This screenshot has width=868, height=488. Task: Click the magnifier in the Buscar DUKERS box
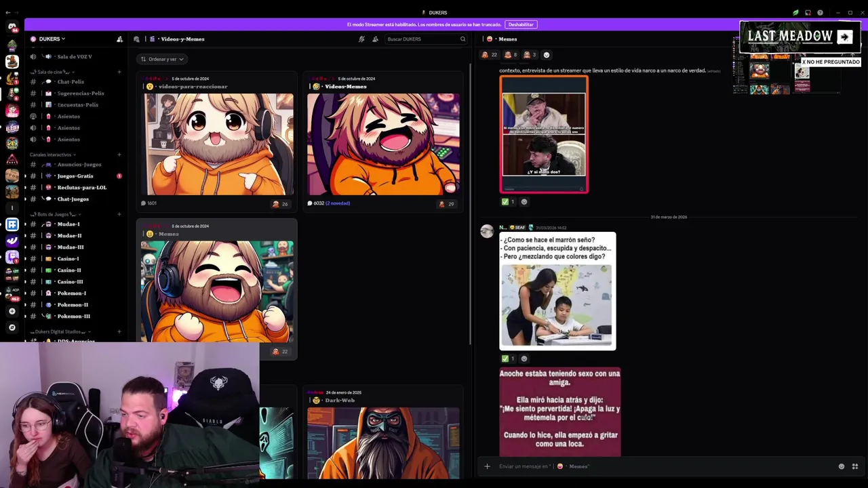(x=462, y=39)
